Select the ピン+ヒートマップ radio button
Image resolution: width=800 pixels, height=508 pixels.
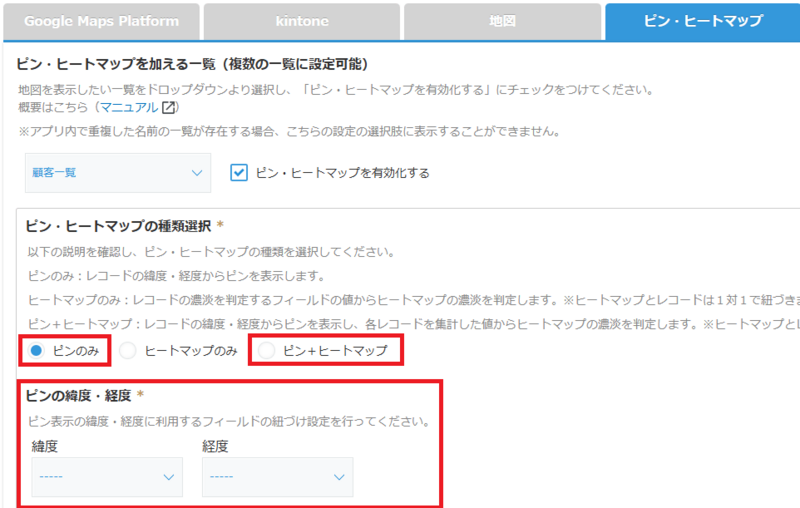pos(266,350)
